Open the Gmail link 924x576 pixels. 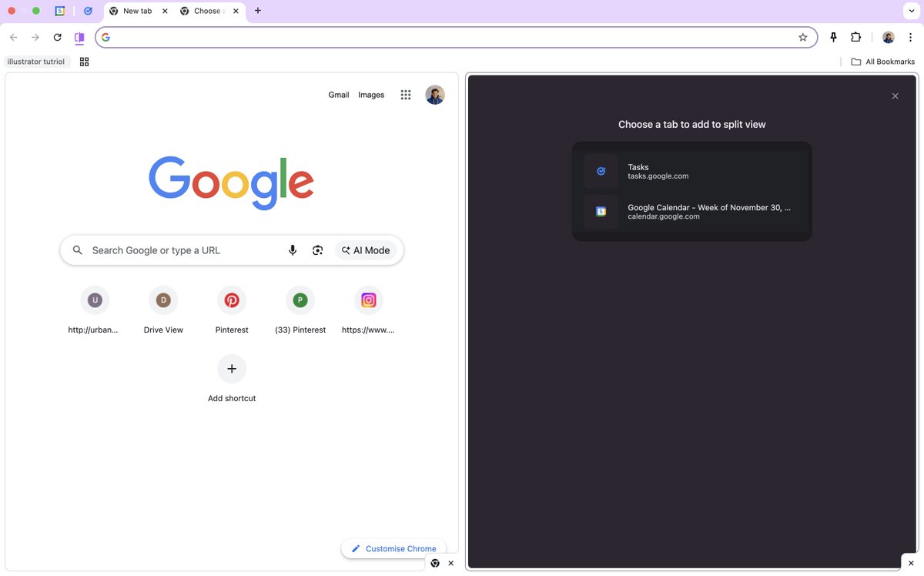pyautogui.click(x=339, y=95)
